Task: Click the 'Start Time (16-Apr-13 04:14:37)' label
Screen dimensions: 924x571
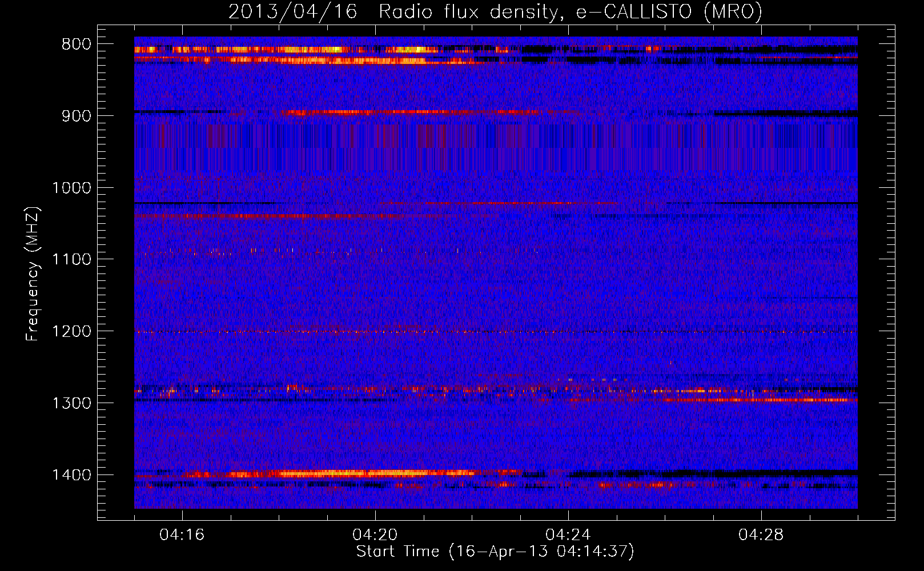Action: pos(495,552)
